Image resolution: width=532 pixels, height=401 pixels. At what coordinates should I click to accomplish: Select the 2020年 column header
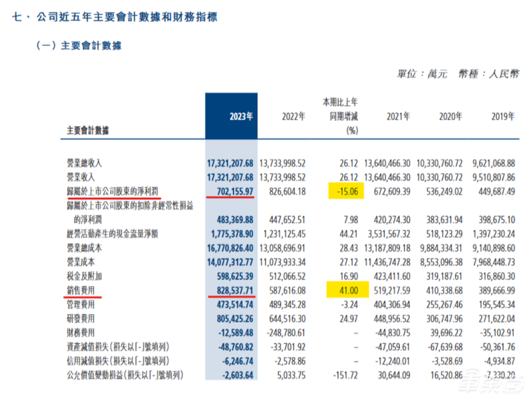click(x=451, y=116)
